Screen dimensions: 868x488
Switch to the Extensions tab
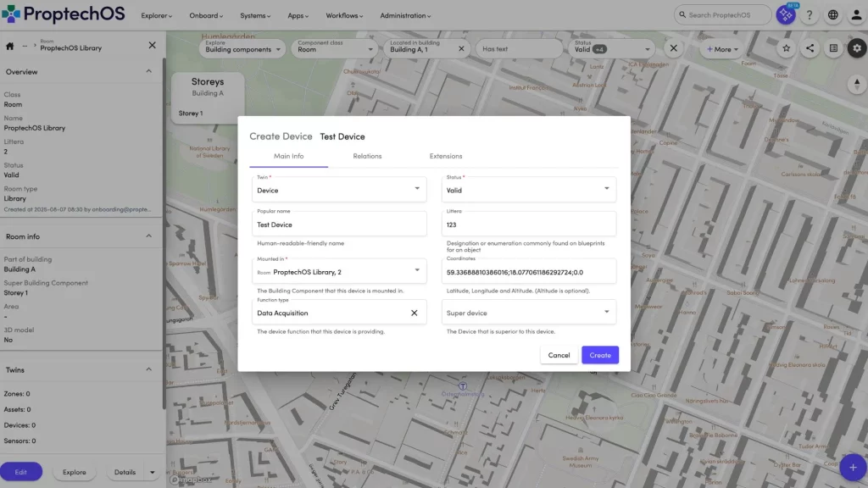(x=446, y=156)
